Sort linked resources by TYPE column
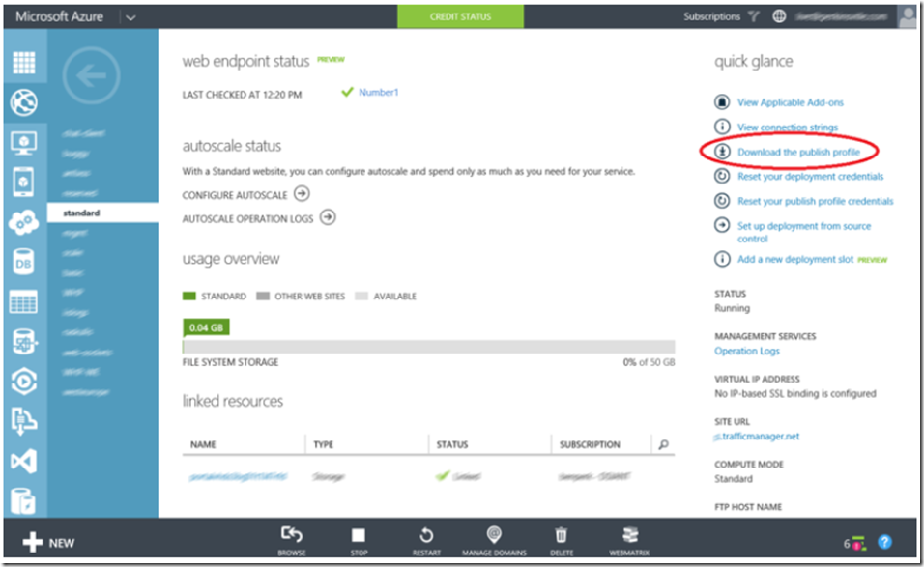 (323, 444)
